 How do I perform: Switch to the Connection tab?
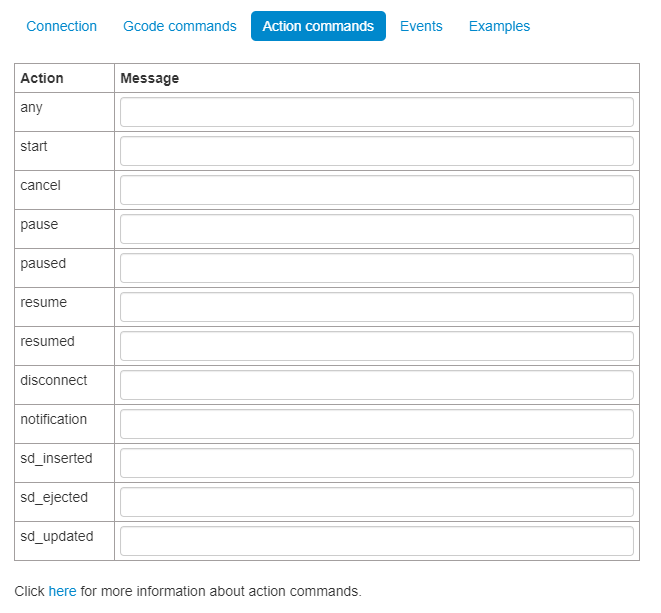pyautogui.click(x=62, y=26)
